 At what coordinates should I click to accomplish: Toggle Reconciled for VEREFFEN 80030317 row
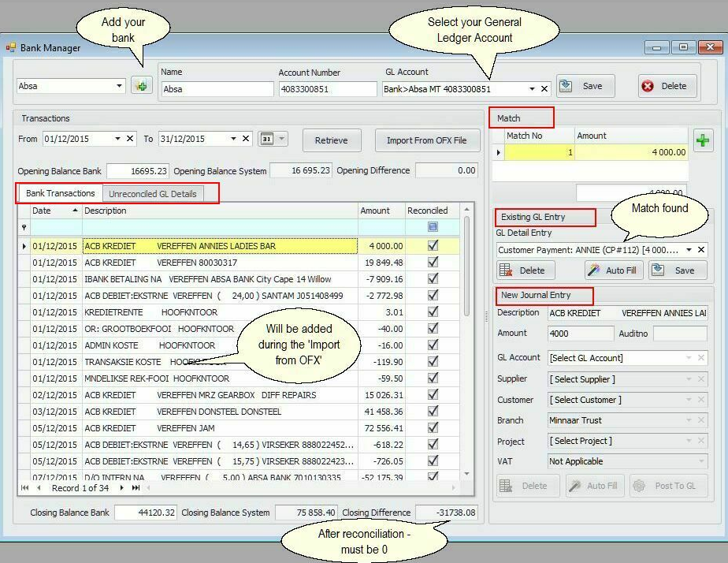[433, 262]
